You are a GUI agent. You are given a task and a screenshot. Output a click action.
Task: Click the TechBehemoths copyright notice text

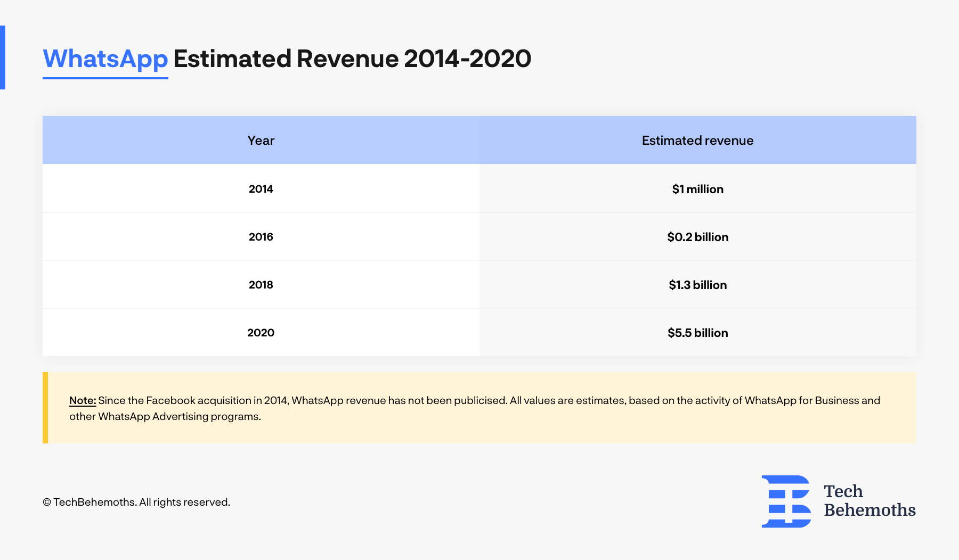(x=136, y=502)
